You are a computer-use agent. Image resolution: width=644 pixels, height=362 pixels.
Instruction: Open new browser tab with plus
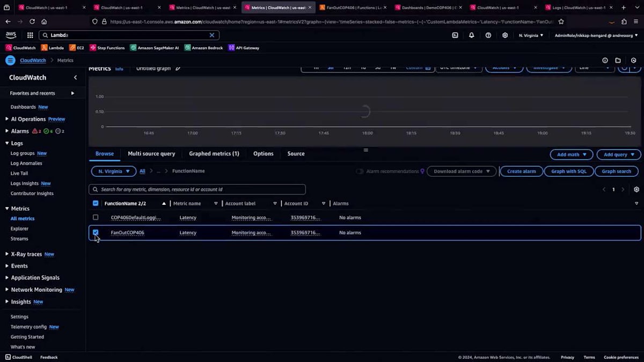624,8
